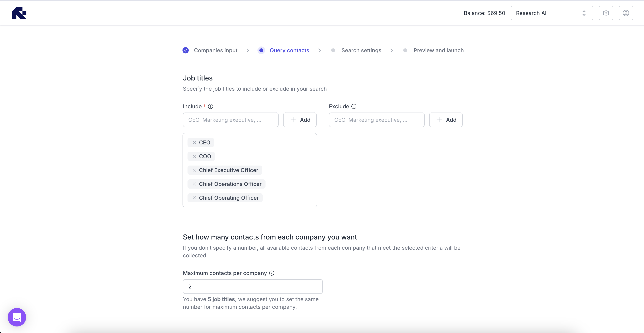Go to Companies input step
The height and width of the screenshot is (333, 644).
click(x=215, y=51)
